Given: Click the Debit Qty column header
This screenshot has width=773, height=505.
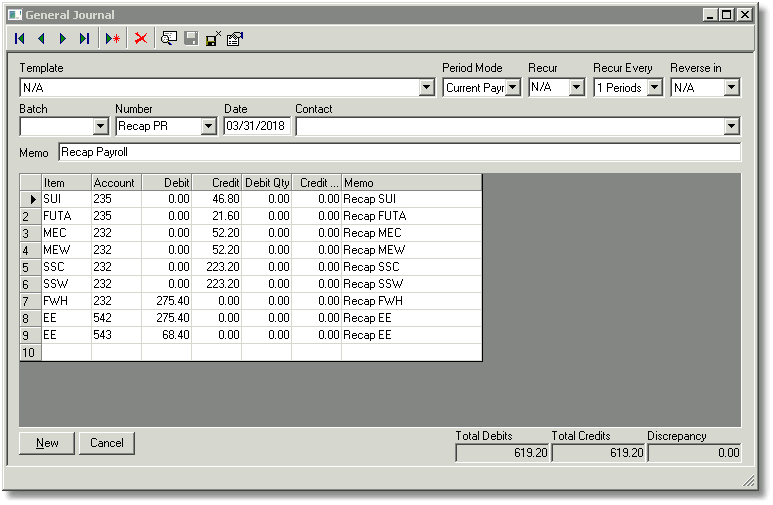Looking at the screenshot, I should click(267, 182).
